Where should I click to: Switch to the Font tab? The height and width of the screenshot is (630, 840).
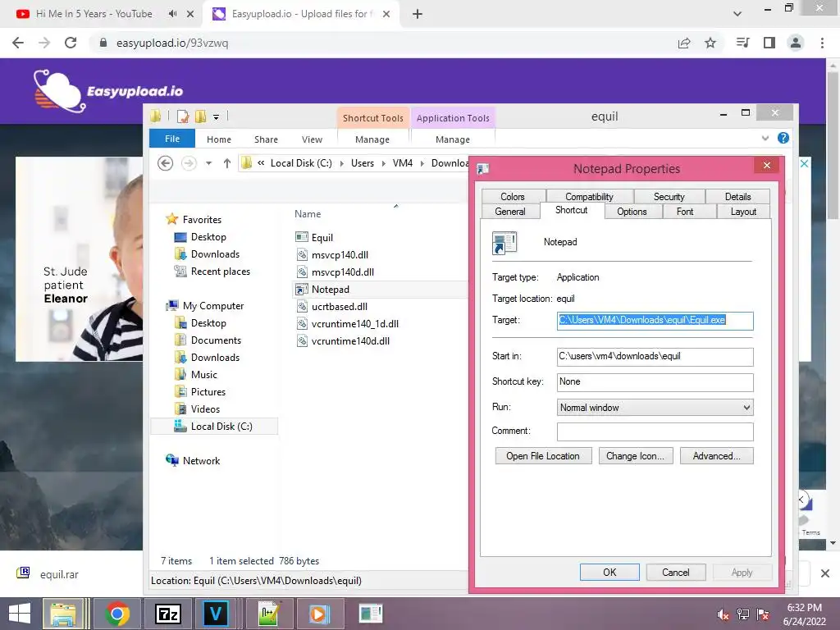click(x=685, y=211)
